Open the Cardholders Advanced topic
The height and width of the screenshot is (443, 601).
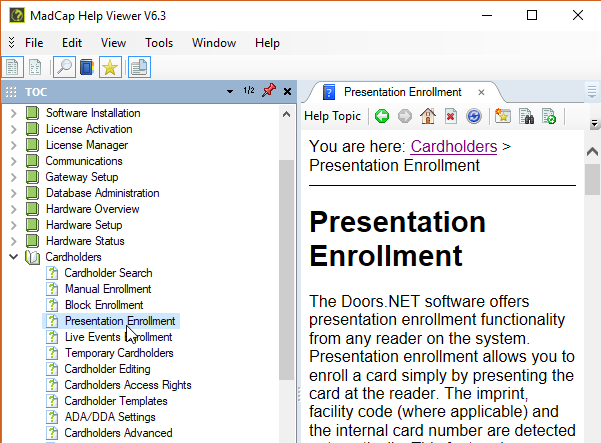point(118,433)
